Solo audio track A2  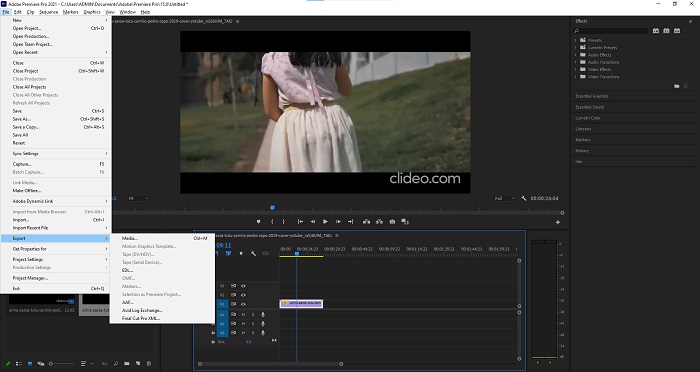(253, 323)
